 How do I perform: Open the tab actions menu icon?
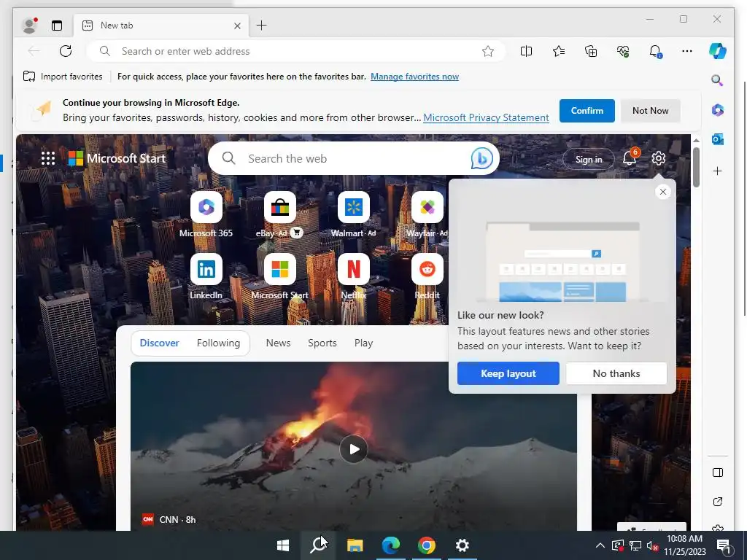click(x=57, y=26)
